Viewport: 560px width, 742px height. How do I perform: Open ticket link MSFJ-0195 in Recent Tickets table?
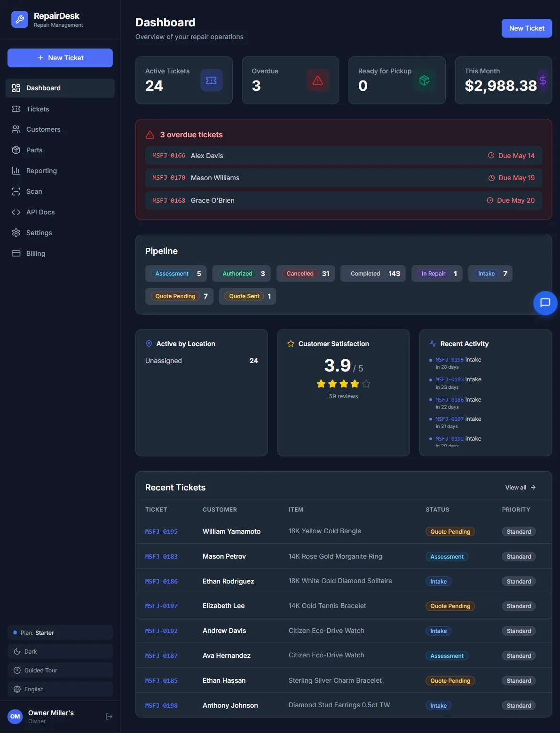click(x=161, y=532)
